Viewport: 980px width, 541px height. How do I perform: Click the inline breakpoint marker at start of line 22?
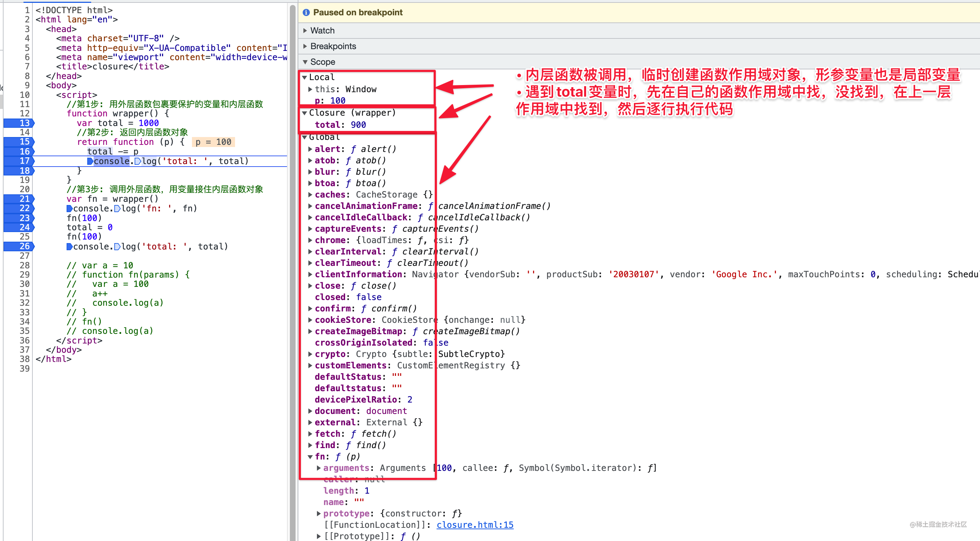(x=70, y=208)
